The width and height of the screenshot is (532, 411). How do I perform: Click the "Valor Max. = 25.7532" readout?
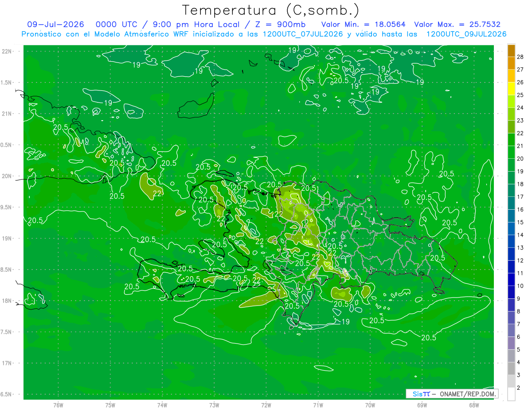click(x=457, y=24)
